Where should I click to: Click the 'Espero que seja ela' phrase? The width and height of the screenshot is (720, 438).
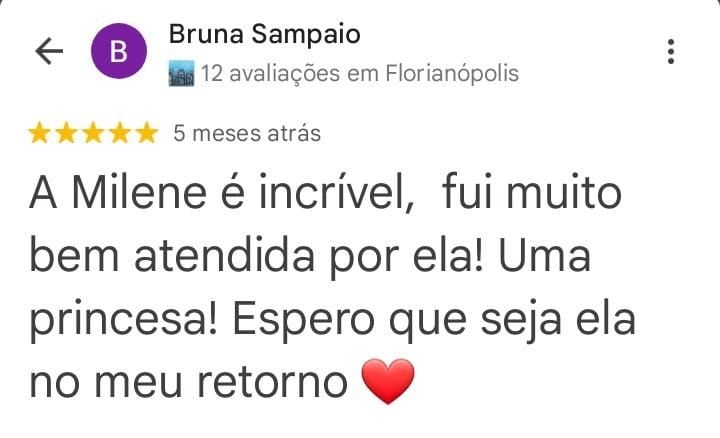433,320
